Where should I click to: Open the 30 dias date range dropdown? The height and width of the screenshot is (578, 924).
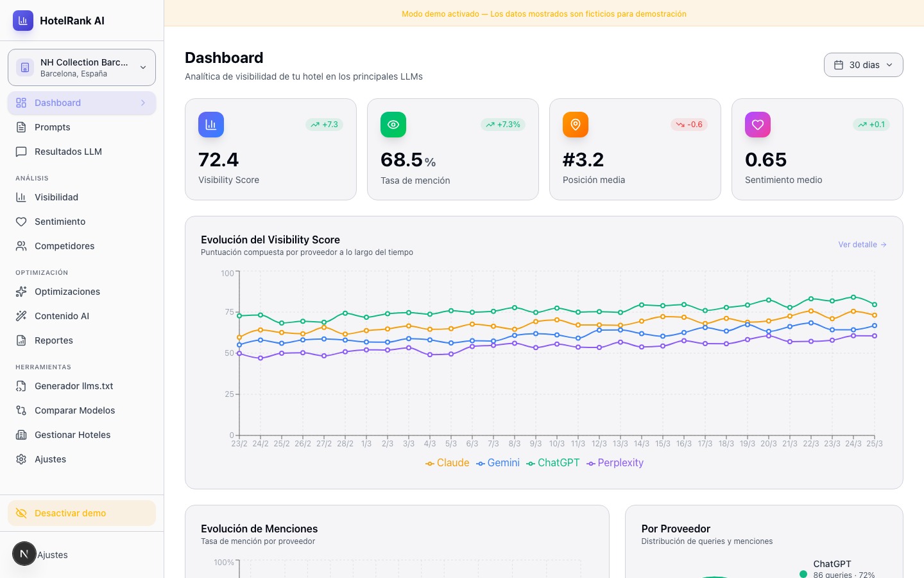(x=864, y=65)
